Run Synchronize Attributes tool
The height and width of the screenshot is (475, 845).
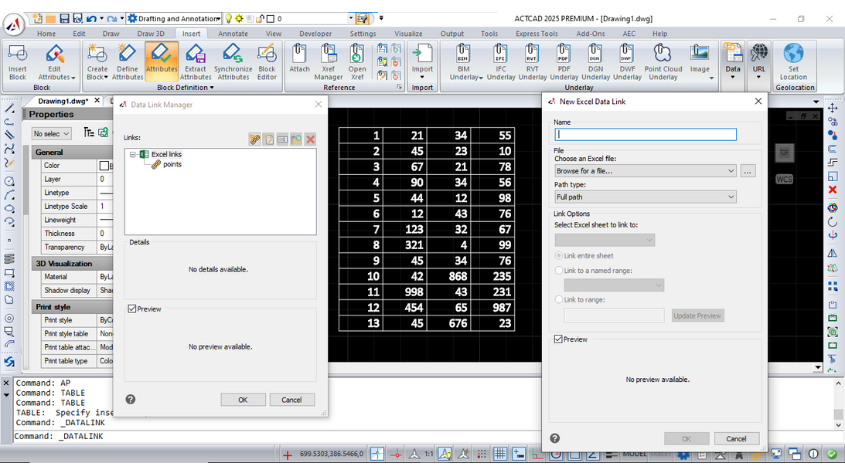(233, 62)
